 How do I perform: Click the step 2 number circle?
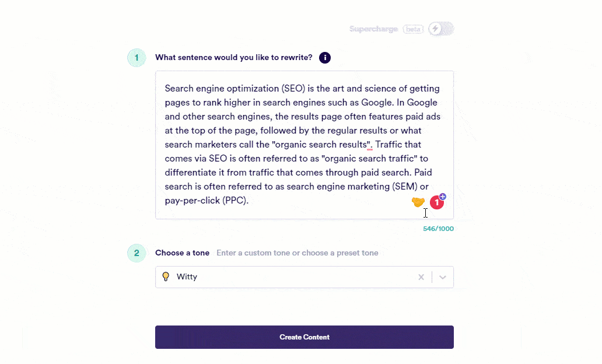(136, 253)
